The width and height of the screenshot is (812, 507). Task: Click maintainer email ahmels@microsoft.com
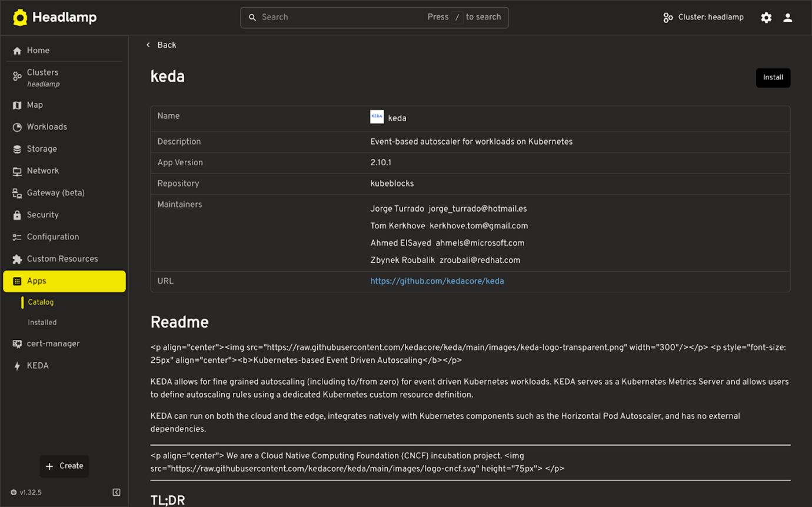pyautogui.click(x=480, y=243)
